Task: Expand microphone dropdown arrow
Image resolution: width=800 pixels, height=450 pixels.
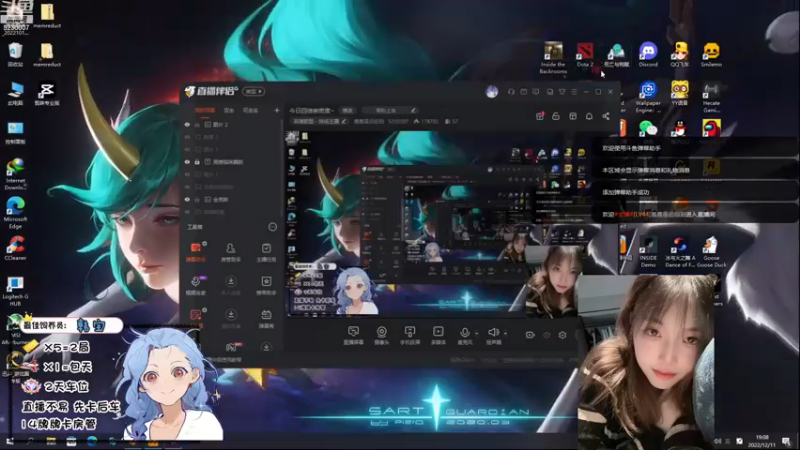Action: coord(477,334)
